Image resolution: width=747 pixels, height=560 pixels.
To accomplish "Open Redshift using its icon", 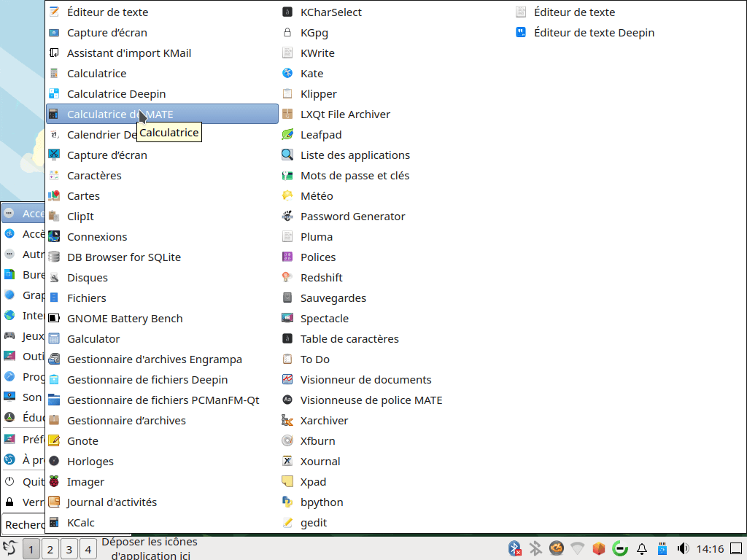I will coord(287,278).
